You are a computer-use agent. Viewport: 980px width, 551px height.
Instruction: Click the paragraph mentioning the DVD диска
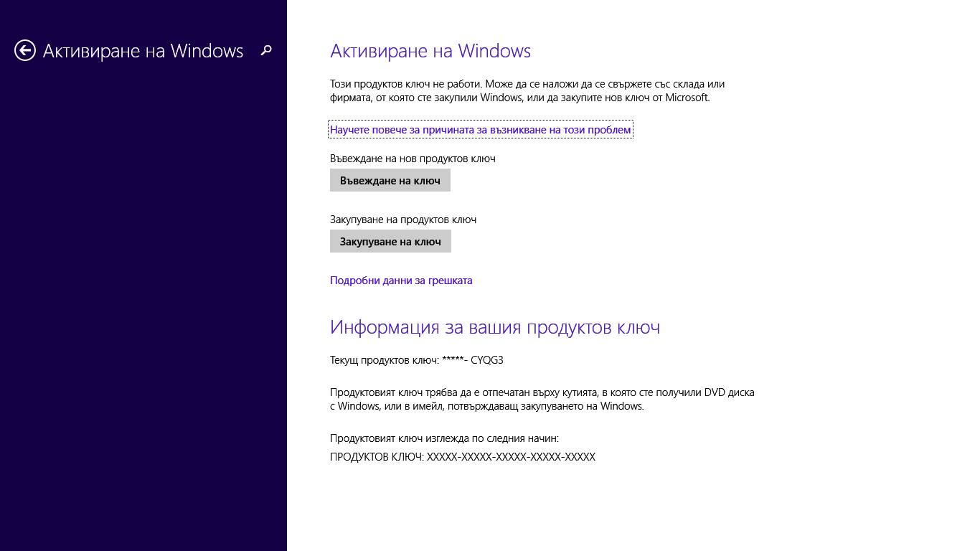(x=542, y=399)
